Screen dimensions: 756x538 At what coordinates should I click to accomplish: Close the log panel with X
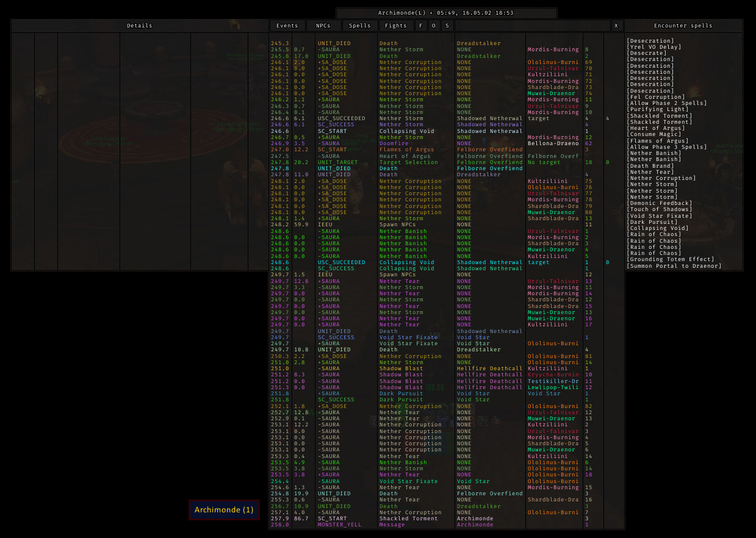tap(616, 26)
